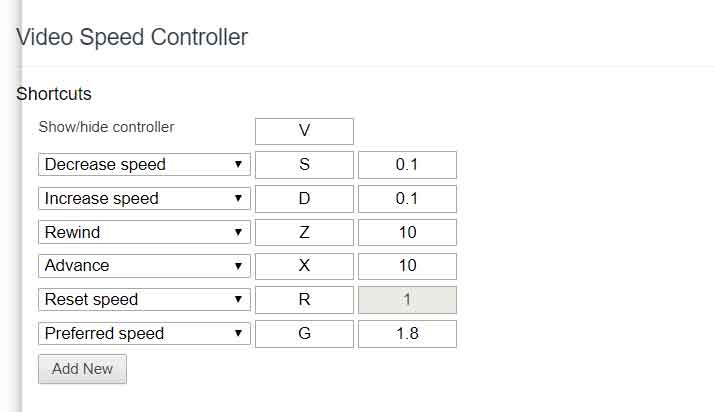
Task: Select the Increase speed shortcut key field D
Action: coord(304,199)
